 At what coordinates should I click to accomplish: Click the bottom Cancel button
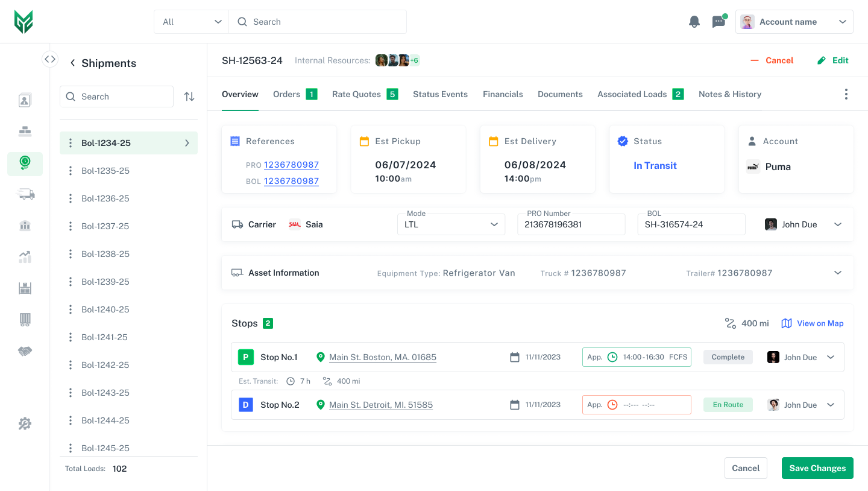click(x=746, y=468)
